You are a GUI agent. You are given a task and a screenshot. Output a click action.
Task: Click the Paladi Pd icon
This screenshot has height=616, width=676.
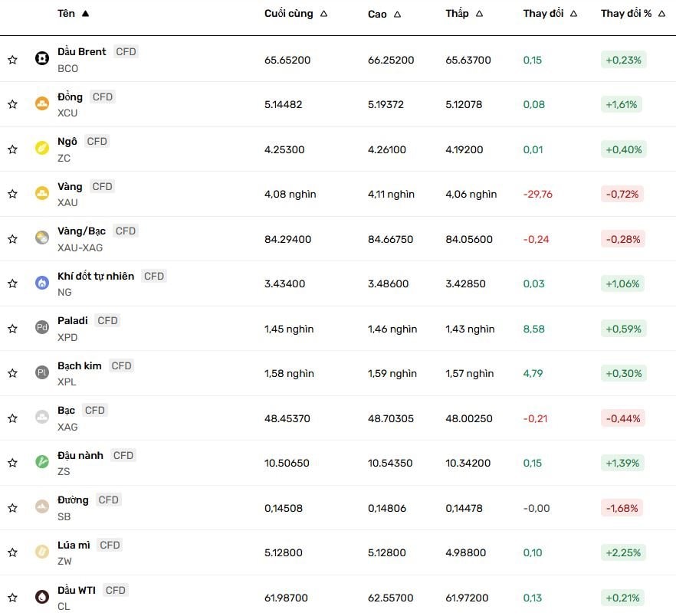[x=42, y=328]
